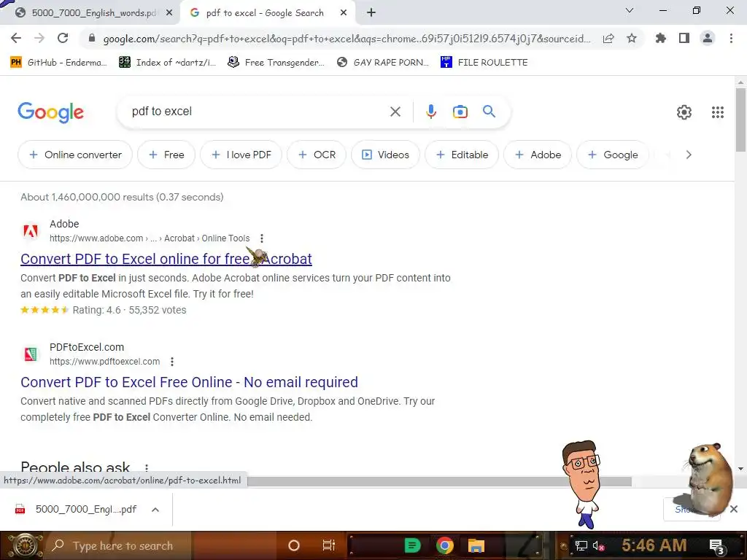Open the green chat app on taskbar
747x560 pixels.
pyautogui.click(x=412, y=545)
